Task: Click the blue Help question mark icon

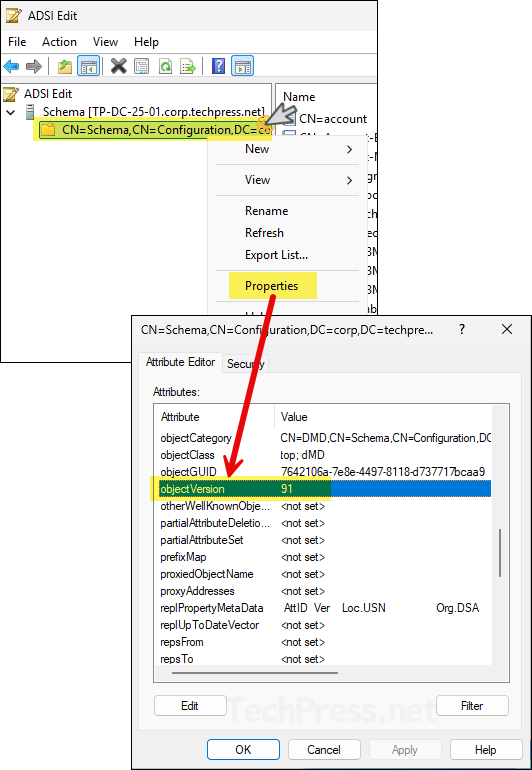Action: coord(219,66)
